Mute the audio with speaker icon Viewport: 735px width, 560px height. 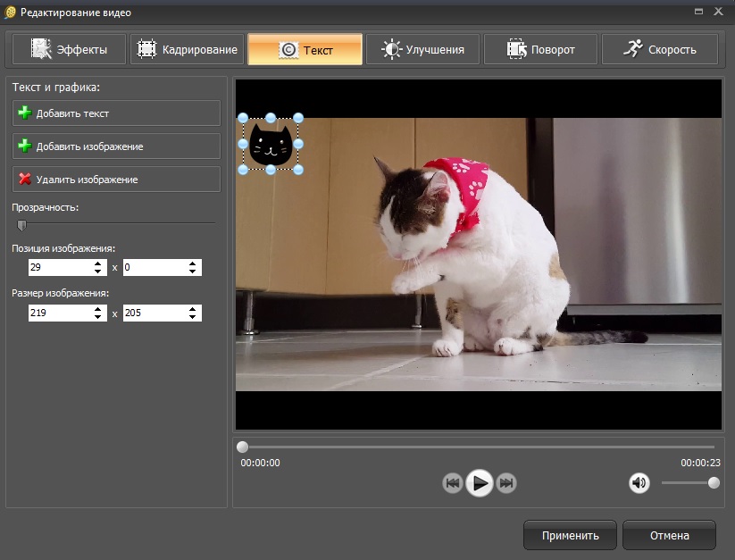[639, 482]
